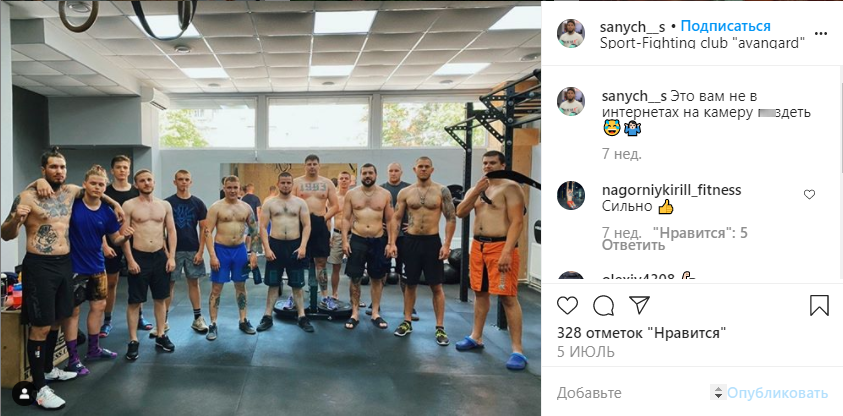The height and width of the screenshot is (416, 843).
Task: Follow the account via Подписаться
Action: pos(726,26)
